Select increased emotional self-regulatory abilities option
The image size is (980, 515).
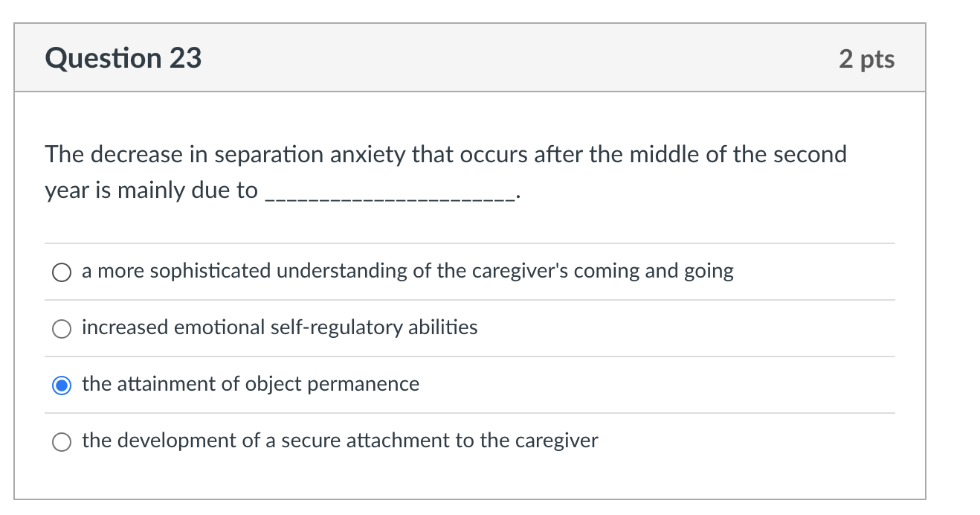tap(62, 328)
